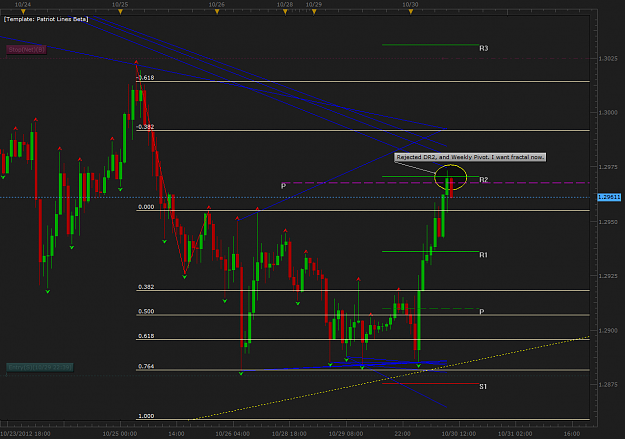The image size is (625, 439).
Task: Click the daily pivot P label near 0.500 line
Action: [482, 311]
